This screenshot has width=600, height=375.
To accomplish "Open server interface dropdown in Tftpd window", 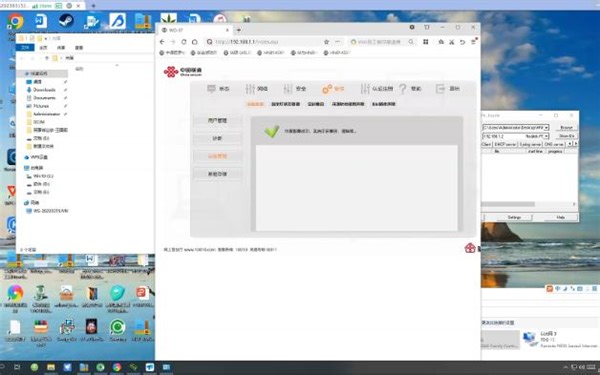I will point(546,136).
